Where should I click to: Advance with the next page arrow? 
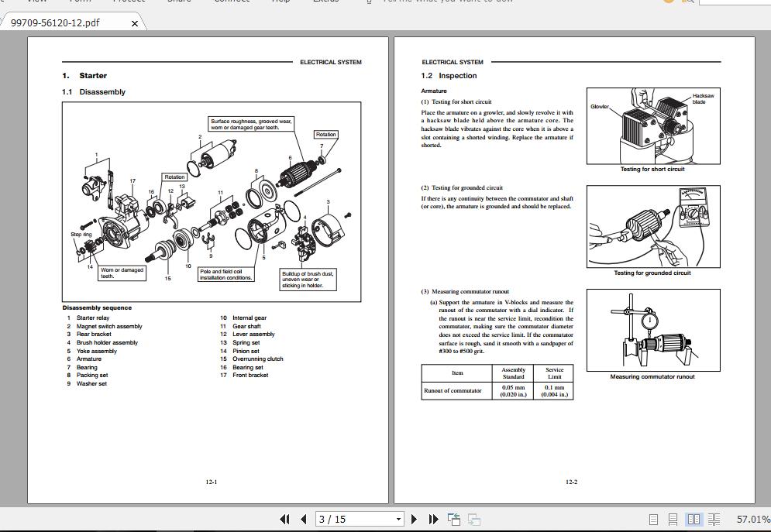coord(414,519)
